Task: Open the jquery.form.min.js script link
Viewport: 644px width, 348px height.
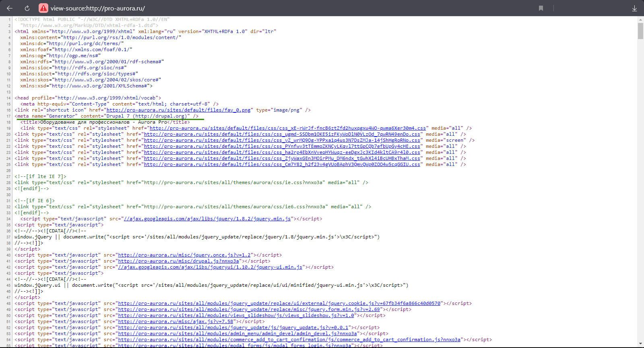Action: coord(249,309)
